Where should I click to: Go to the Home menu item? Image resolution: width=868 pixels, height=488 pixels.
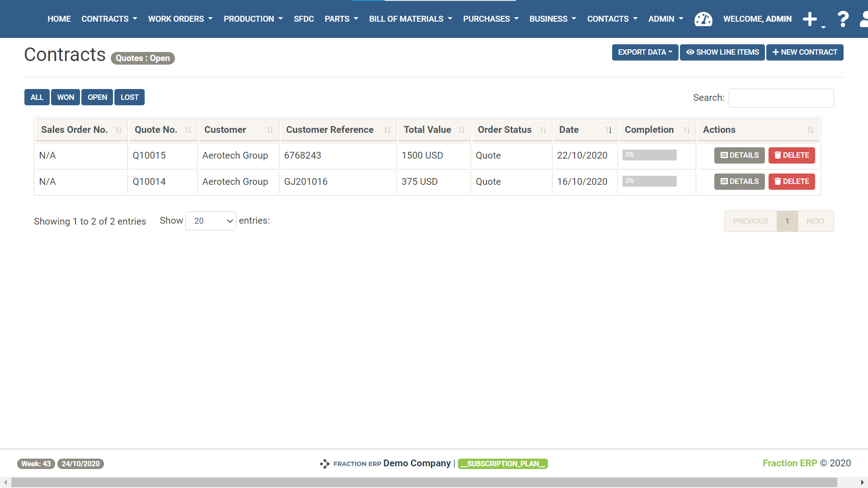[59, 19]
